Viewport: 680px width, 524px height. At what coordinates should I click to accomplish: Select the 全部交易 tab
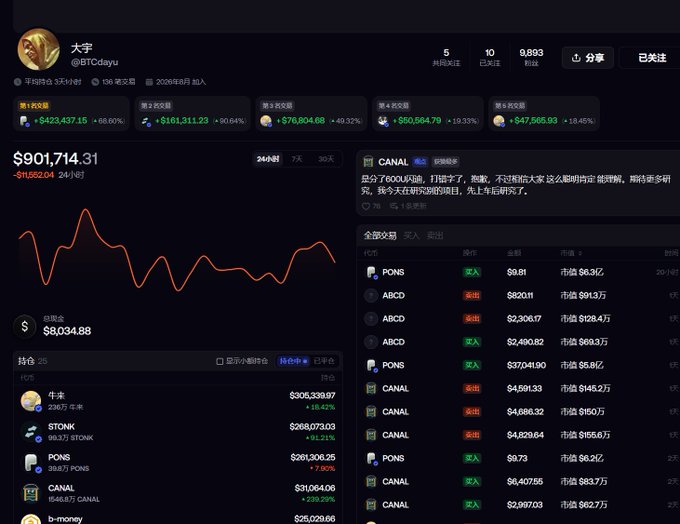pyautogui.click(x=380, y=236)
